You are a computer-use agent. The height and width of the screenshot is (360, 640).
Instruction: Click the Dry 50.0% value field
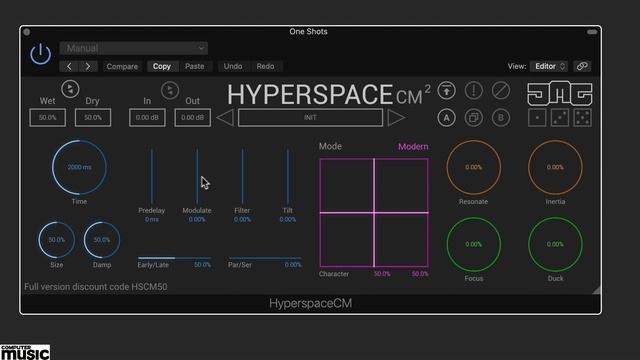(x=93, y=118)
